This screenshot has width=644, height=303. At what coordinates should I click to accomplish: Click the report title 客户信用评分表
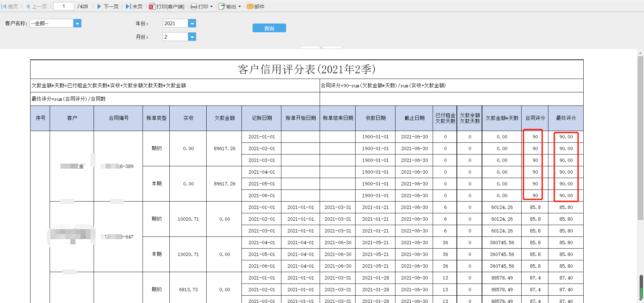[307, 70]
